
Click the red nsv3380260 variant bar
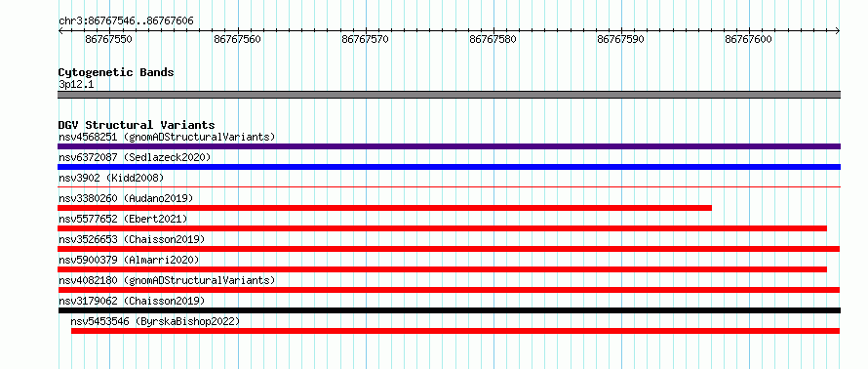384,208
